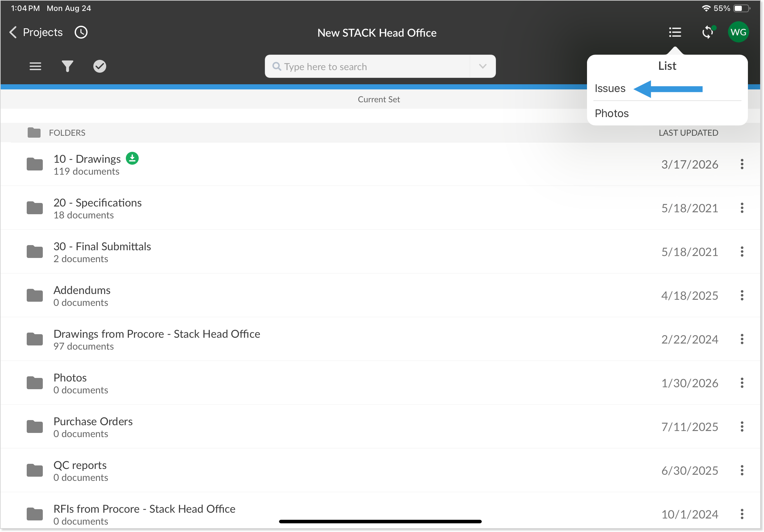
Task: Open the QC reports folder
Action: point(380,471)
